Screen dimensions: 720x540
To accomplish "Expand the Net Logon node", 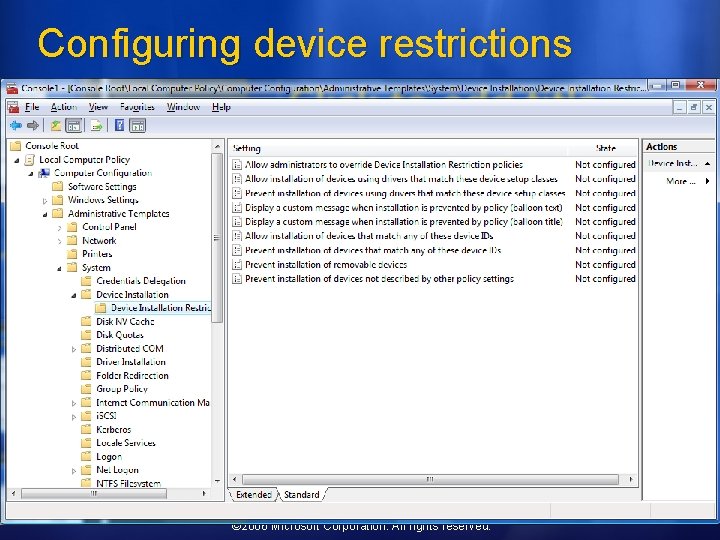I will tap(74, 471).
